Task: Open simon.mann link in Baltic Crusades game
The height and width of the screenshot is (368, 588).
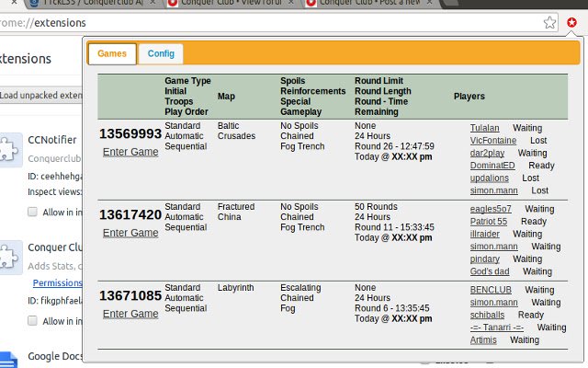Action: (494, 190)
